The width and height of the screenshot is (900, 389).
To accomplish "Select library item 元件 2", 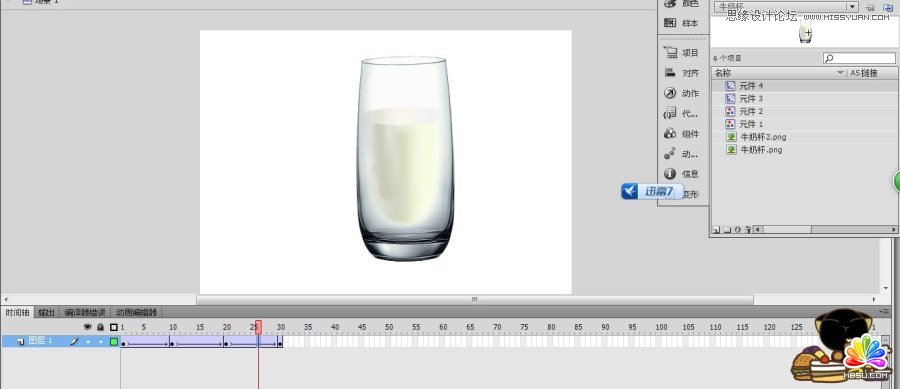I will (x=805, y=111).
